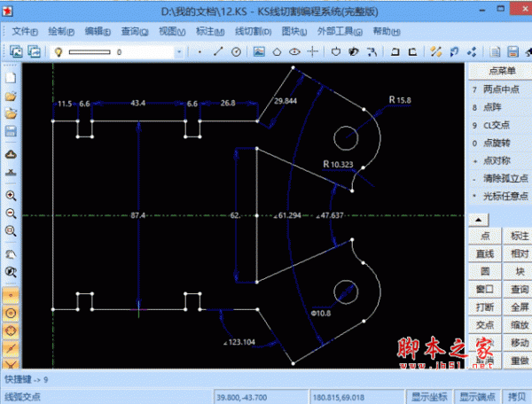Toggle 显示端点 in the status bar
Image resolution: width=532 pixels, height=404 pixels.
[x=478, y=395]
